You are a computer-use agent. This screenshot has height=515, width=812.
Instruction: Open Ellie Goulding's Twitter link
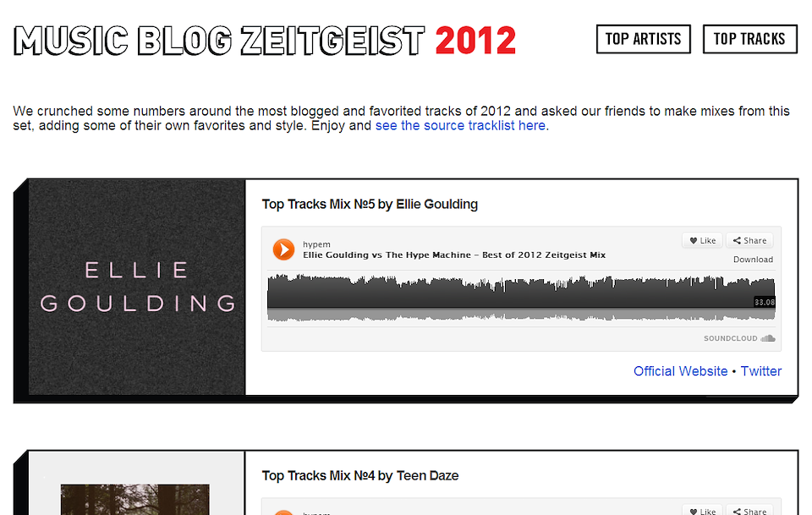click(x=761, y=370)
